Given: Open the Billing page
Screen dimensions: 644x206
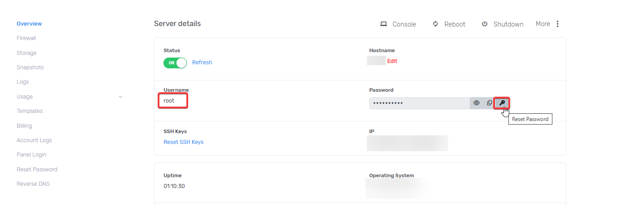Looking at the screenshot, I should point(24,126).
